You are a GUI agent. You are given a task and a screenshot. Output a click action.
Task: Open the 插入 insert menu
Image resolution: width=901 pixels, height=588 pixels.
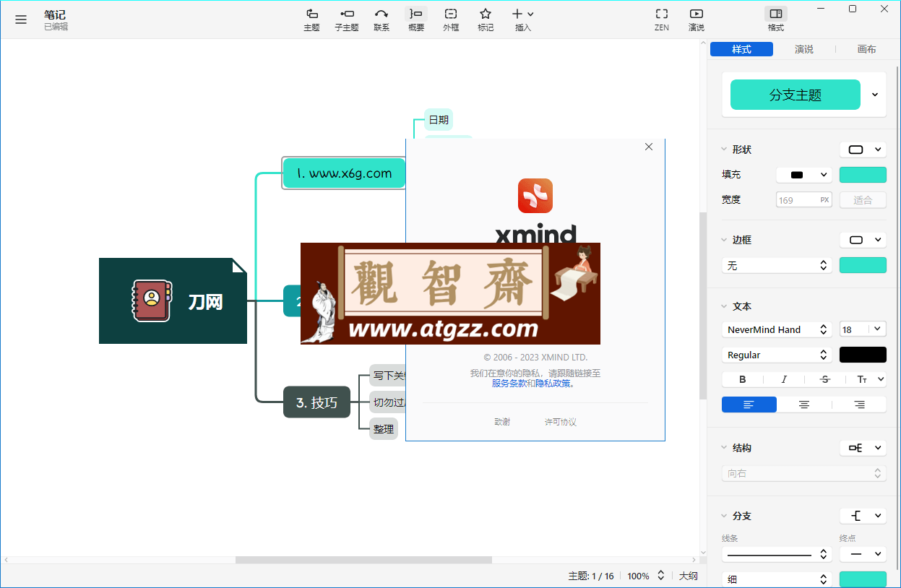(x=523, y=20)
